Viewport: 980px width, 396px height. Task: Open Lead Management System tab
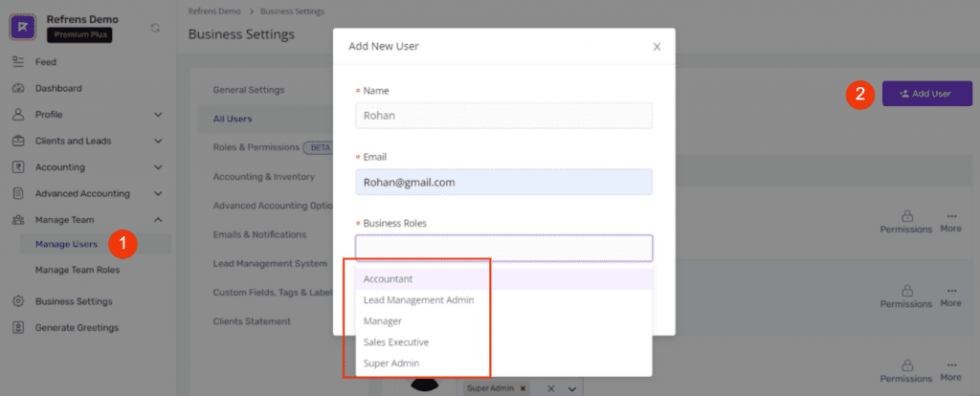[270, 264]
